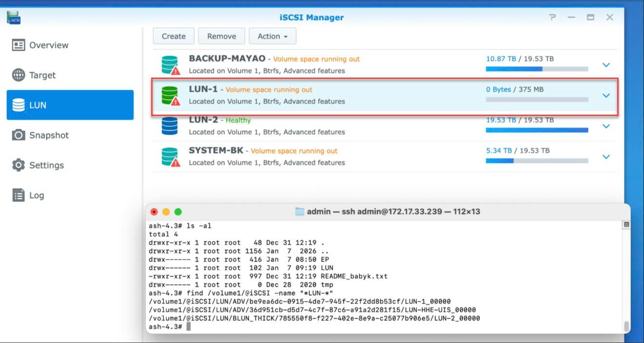
Task: Select the SYSTEM-BK name text
Action: click(216, 151)
